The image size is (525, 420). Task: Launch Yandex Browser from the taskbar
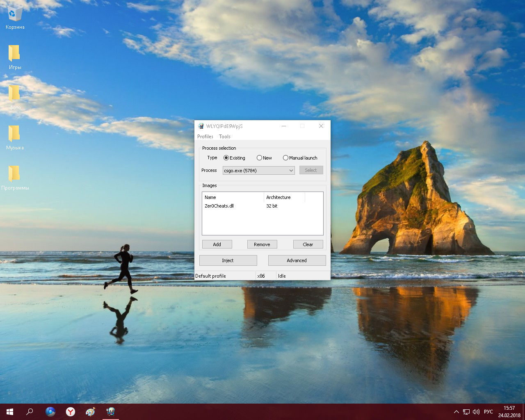[x=71, y=411]
